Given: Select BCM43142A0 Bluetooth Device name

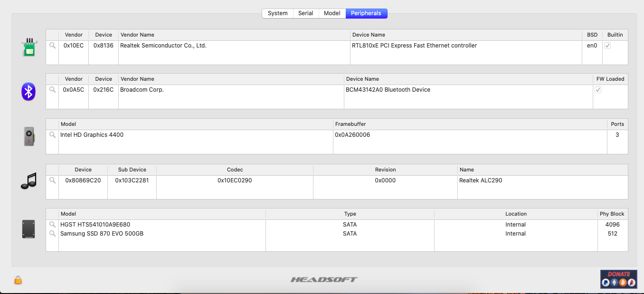Looking at the screenshot, I should click(388, 89).
